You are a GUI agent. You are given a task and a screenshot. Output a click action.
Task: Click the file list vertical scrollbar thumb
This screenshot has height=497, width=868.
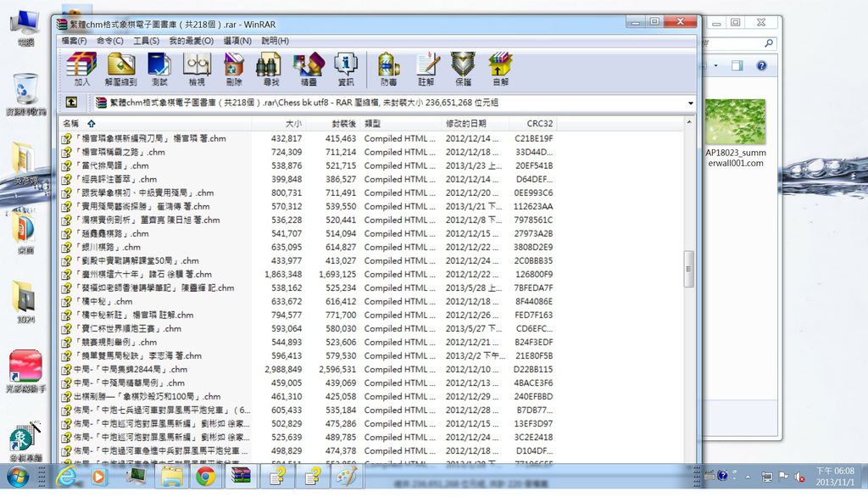coord(689,269)
